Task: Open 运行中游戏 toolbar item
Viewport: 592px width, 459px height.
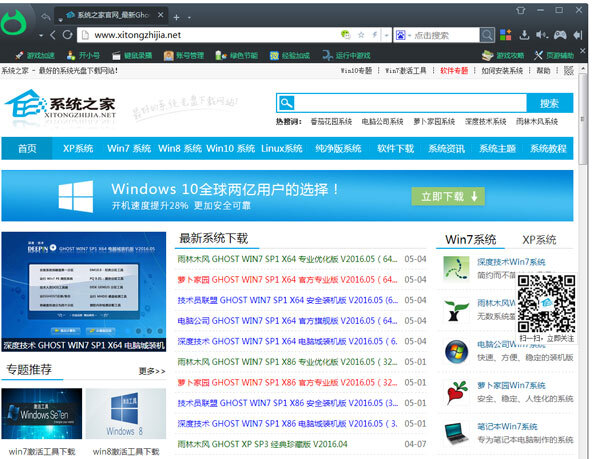Action: point(346,55)
